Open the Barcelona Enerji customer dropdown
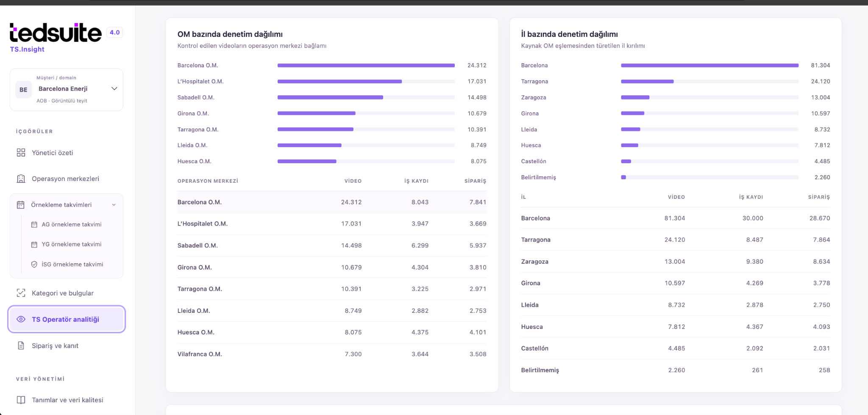The height and width of the screenshot is (415, 868). click(67, 89)
